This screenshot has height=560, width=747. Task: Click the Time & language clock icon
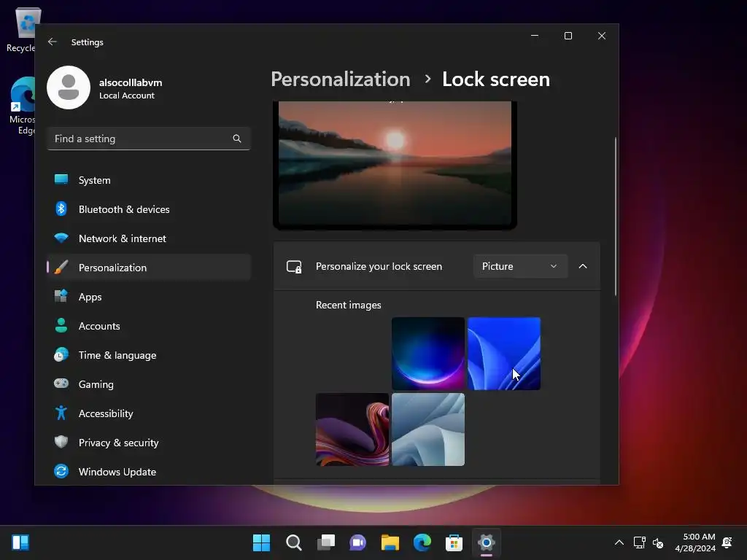[x=61, y=355]
